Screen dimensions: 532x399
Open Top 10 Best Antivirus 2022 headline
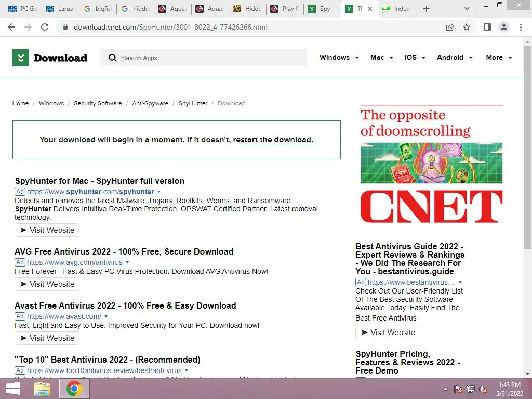click(x=107, y=360)
